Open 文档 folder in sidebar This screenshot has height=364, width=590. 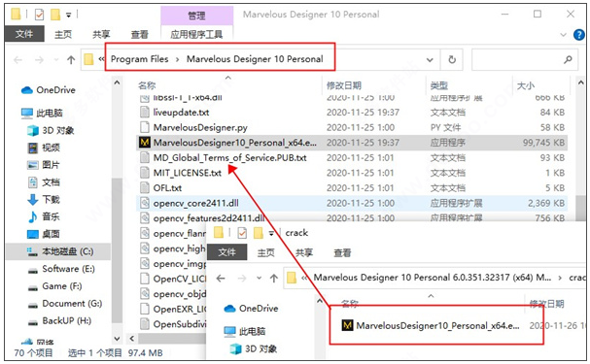coord(44,182)
